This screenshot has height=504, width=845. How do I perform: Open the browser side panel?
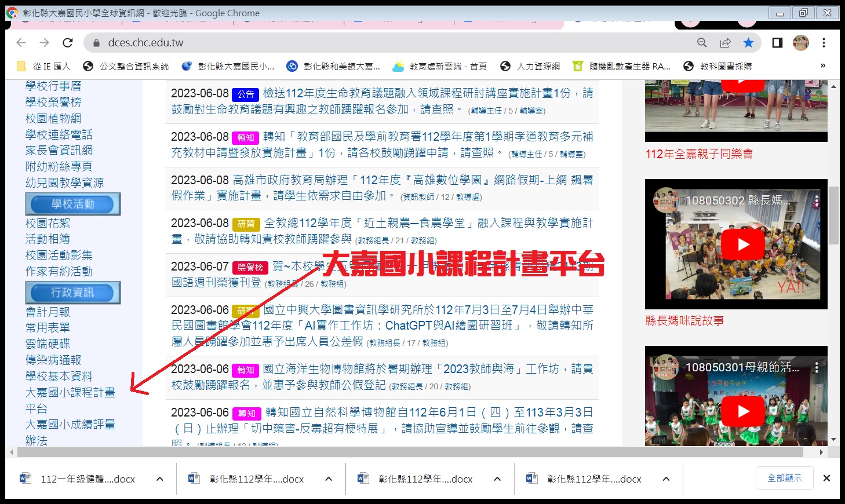777,43
